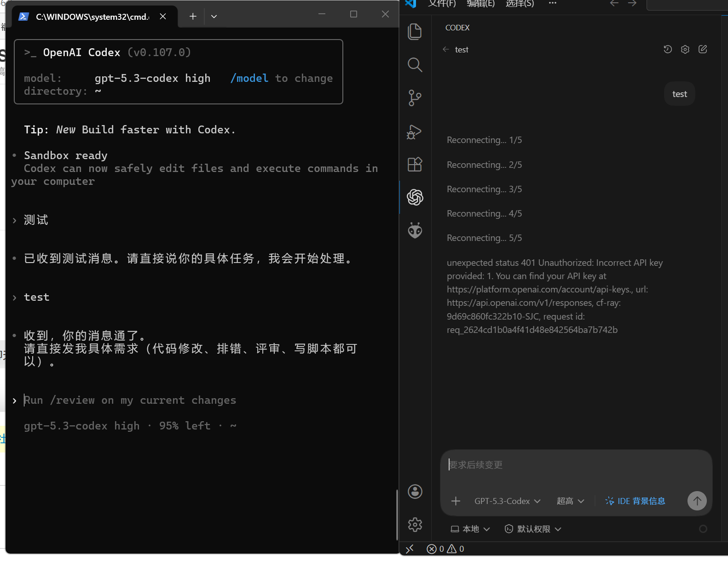Open Codex task history
This screenshot has width=728, height=561.
[x=668, y=49]
